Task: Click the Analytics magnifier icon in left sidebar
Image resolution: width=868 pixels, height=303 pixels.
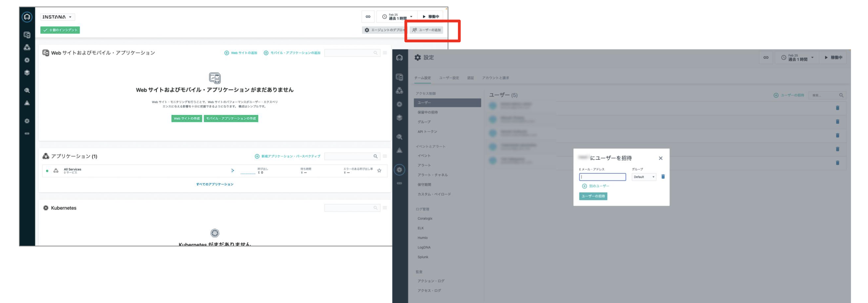Action: pyautogui.click(x=27, y=90)
